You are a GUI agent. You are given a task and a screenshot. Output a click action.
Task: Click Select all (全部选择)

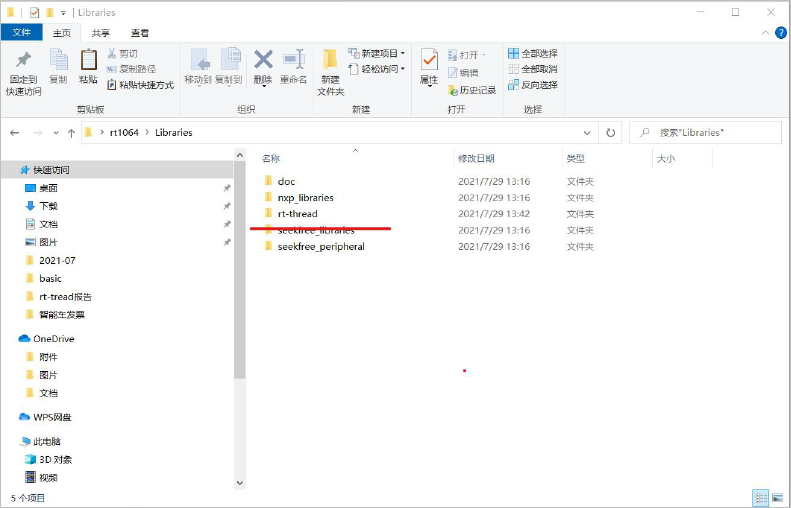[x=533, y=53]
